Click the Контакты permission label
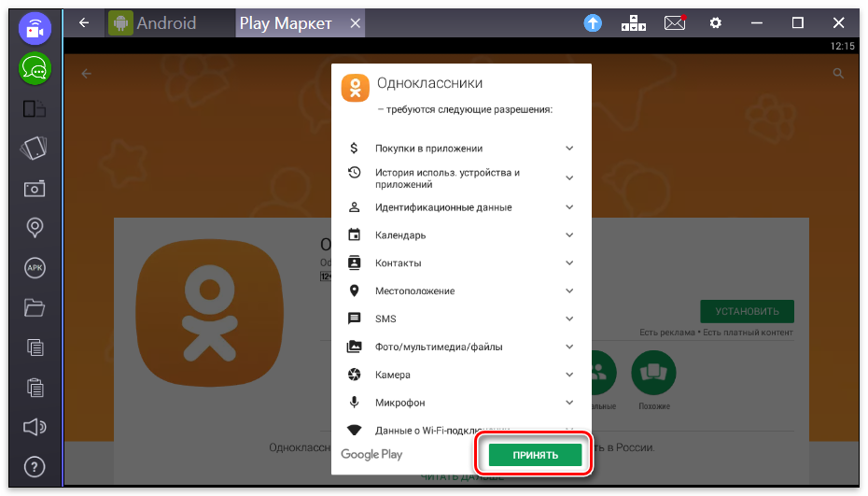Viewport: 868px width, 496px height. (x=398, y=263)
